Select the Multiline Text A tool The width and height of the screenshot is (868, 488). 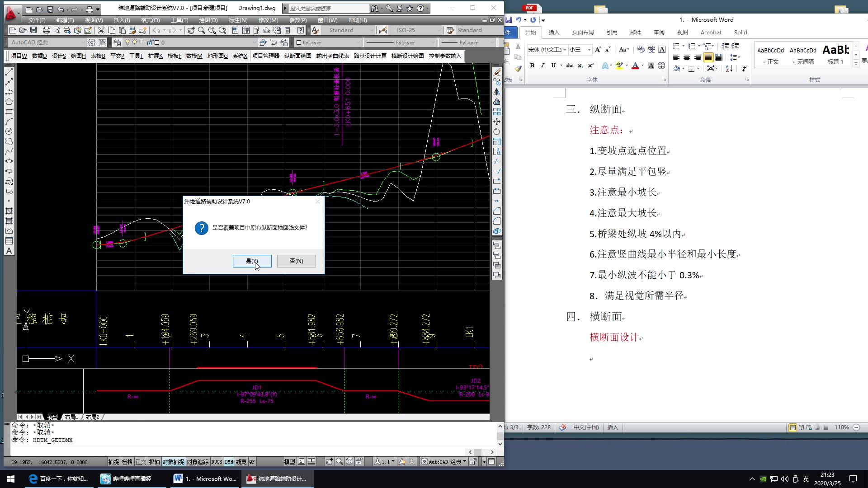9,251
